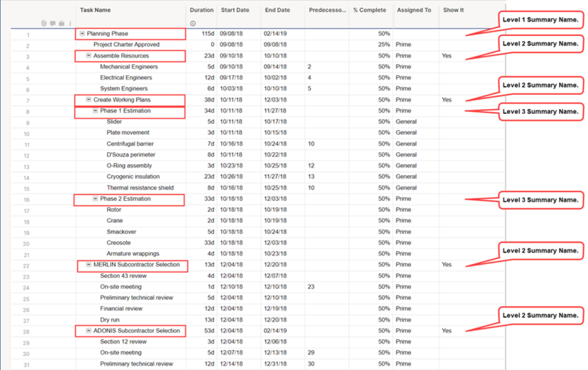Select row number 16
The height and width of the screenshot is (370, 588).
[x=26, y=199]
